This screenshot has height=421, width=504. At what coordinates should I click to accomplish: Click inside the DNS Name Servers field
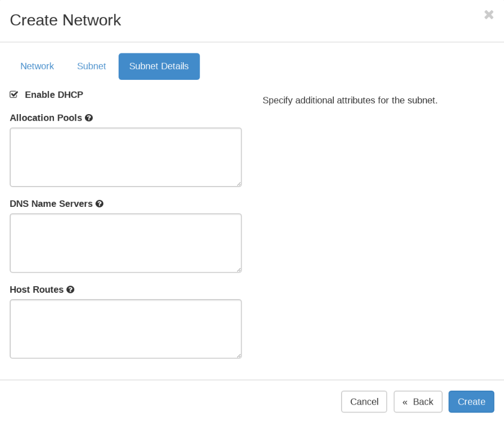pyautogui.click(x=125, y=243)
